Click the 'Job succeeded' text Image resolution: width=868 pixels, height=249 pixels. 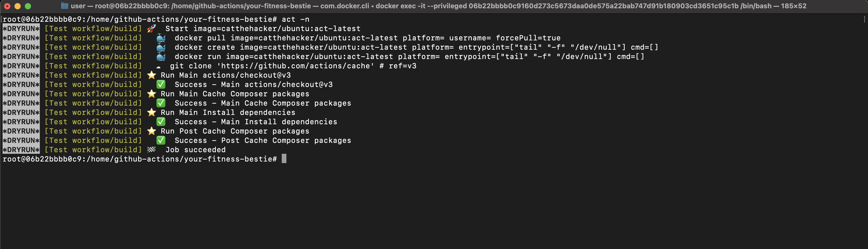click(195, 149)
